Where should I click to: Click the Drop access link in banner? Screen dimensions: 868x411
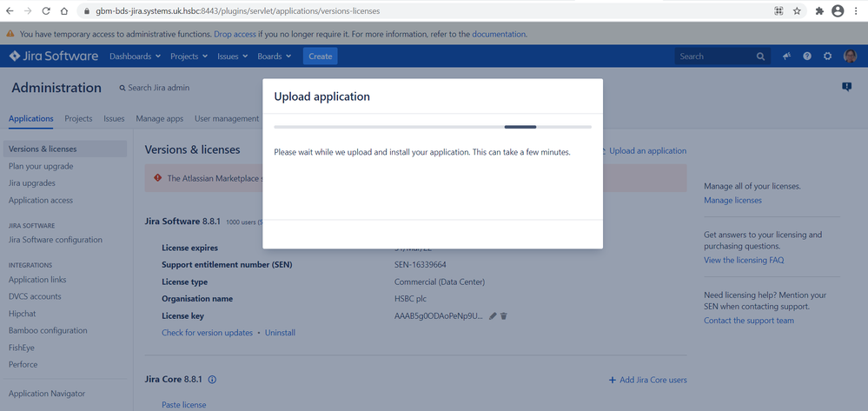(235, 34)
